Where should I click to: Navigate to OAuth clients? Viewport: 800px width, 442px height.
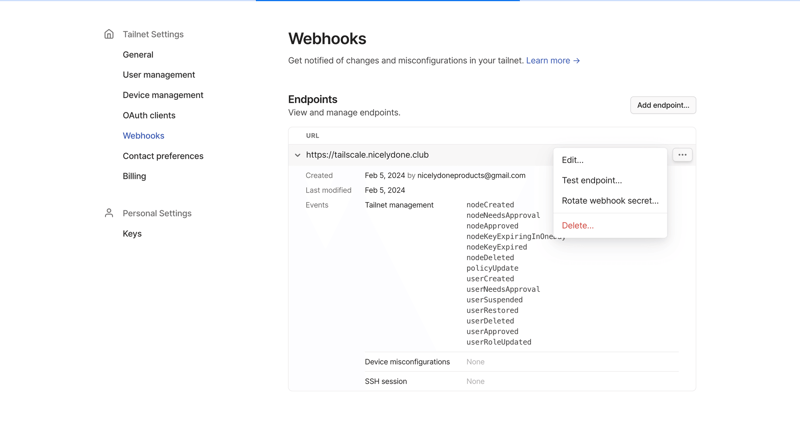149,115
